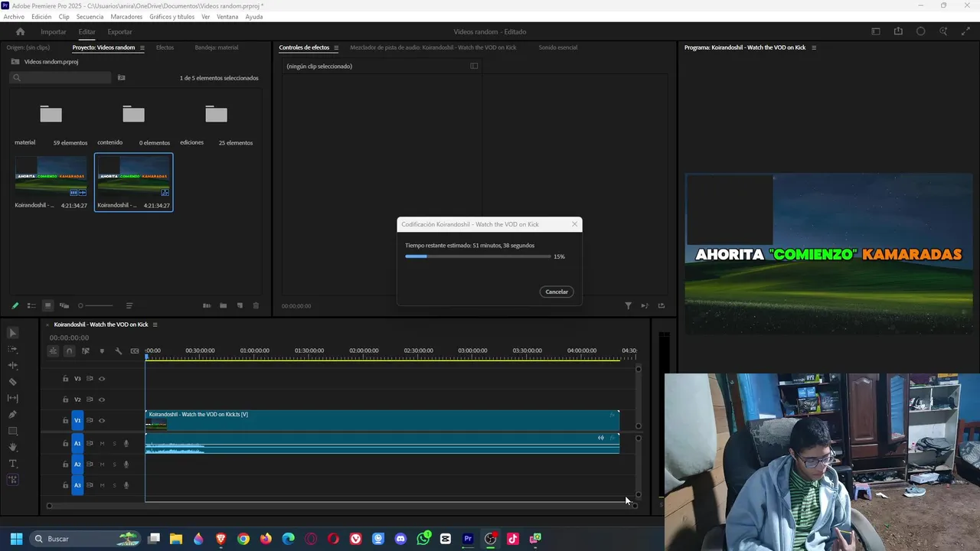This screenshot has height=551, width=980.
Task: Select the Ripple Edit tool
Action: (x=13, y=365)
